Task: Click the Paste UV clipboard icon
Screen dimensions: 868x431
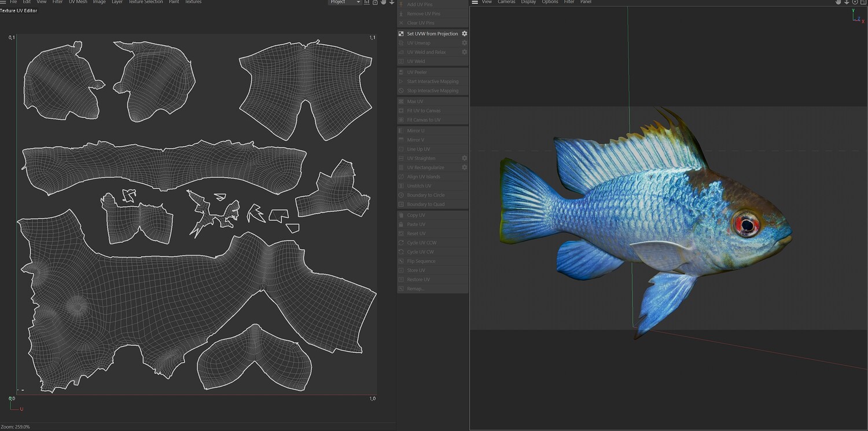Action: point(402,224)
